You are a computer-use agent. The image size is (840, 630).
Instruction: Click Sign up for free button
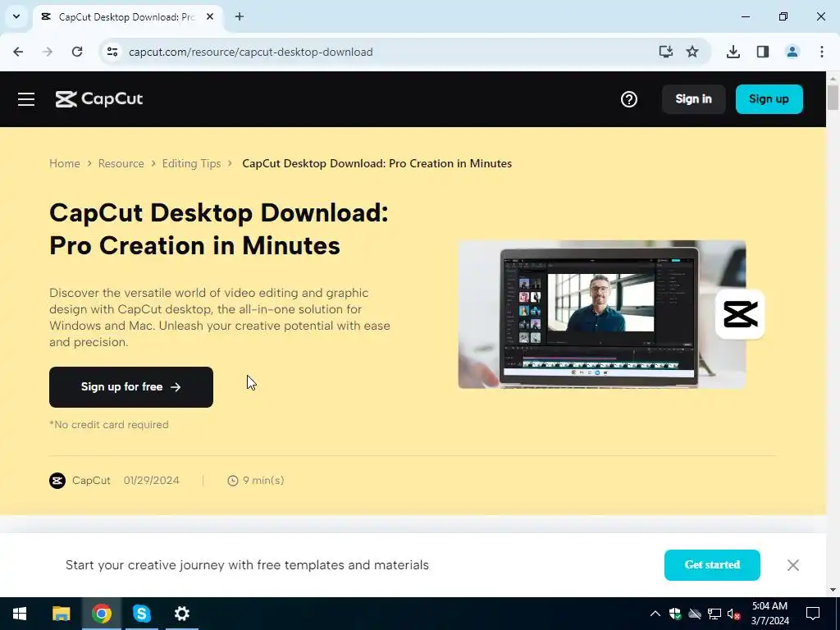click(x=131, y=387)
